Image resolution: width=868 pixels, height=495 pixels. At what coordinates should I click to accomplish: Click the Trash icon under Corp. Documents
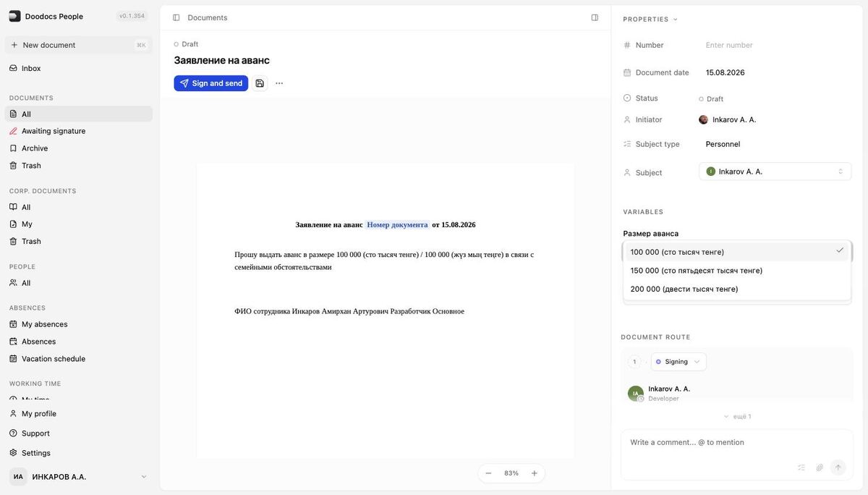(x=13, y=242)
